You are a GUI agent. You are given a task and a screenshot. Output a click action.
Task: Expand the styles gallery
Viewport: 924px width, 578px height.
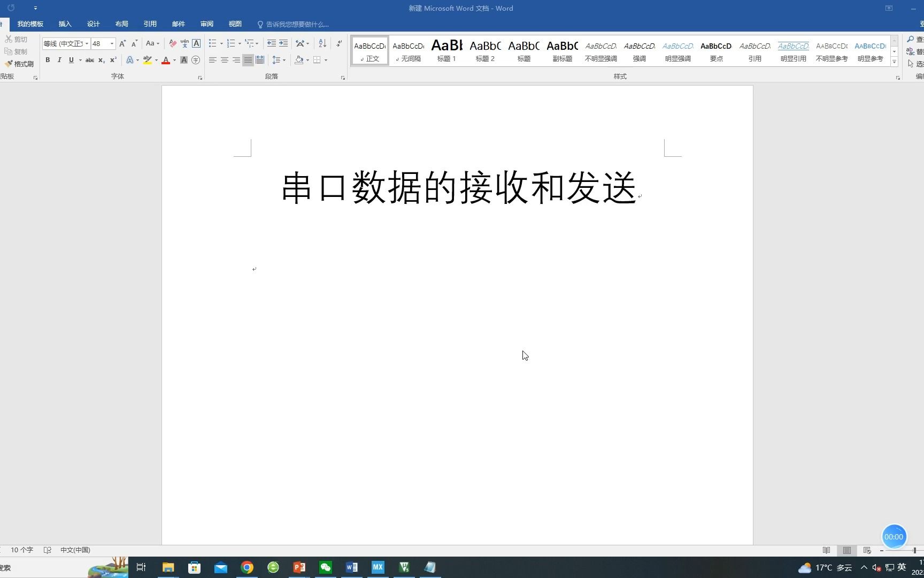pyautogui.click(x=894, y=62)
